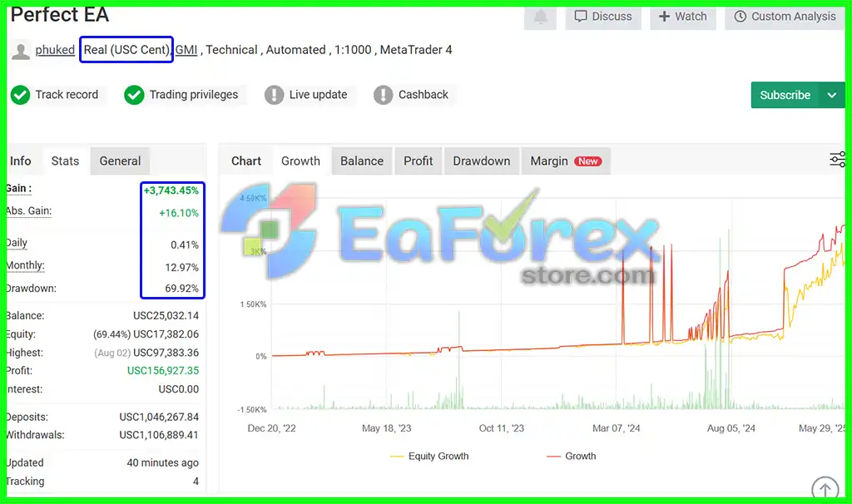Click the "40 minutes ago" updated value

click(x=163, y=462)
